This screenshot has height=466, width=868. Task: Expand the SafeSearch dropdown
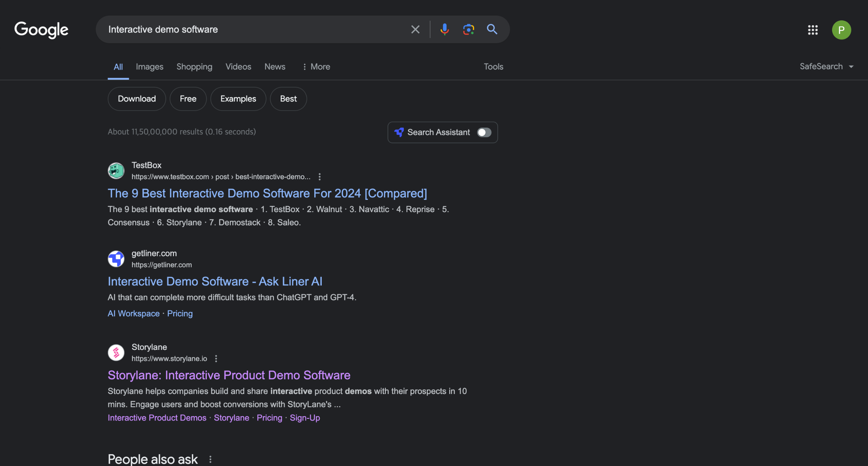[x=827, y=67]
